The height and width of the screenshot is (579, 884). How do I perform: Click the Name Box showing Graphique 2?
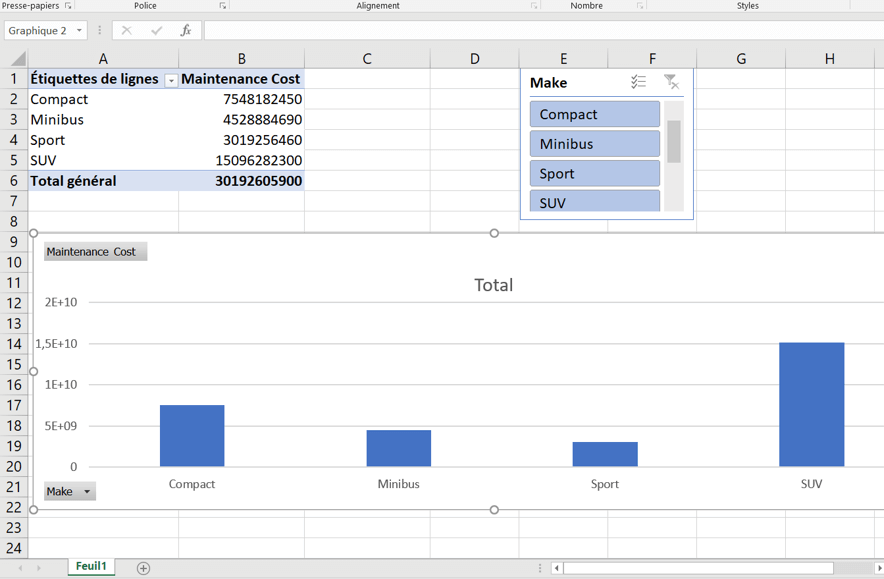tap(38, 30)
